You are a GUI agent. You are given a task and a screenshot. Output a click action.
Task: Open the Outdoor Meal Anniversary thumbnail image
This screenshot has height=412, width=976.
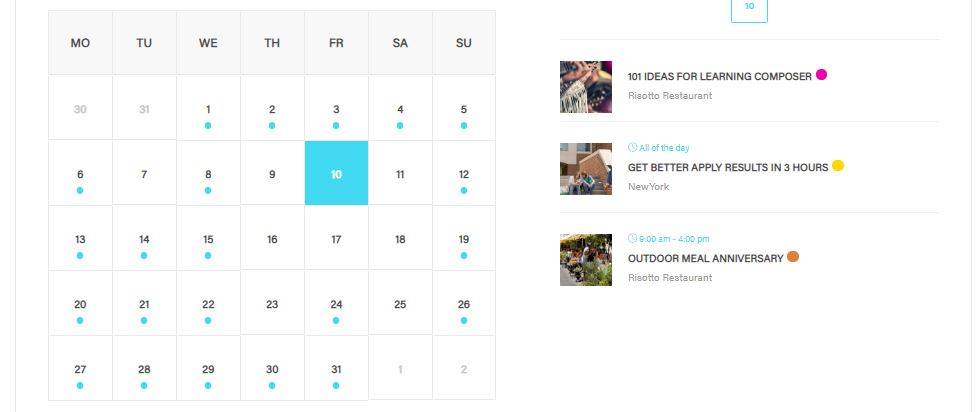point(586,260)
